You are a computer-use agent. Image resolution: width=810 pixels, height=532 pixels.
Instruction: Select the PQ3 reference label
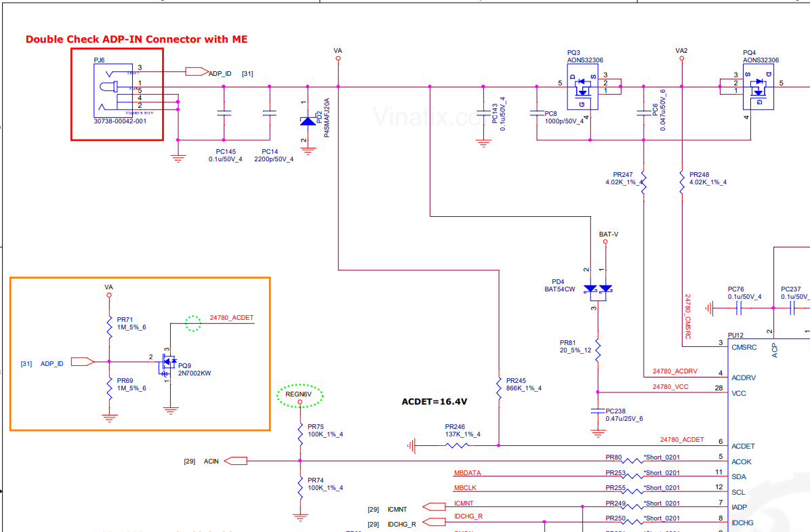pyautogui.click(x=573, y=53)
